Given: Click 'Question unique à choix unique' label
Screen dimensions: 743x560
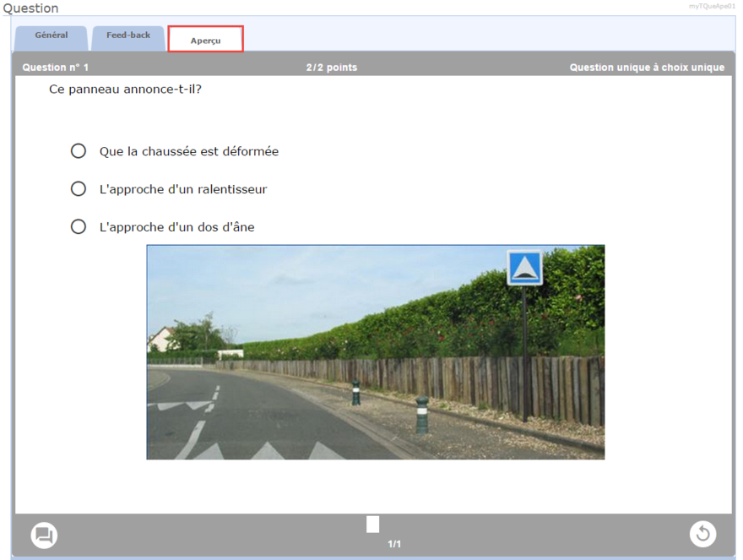Looking at the screenshot, I should [x=647, y=68].
